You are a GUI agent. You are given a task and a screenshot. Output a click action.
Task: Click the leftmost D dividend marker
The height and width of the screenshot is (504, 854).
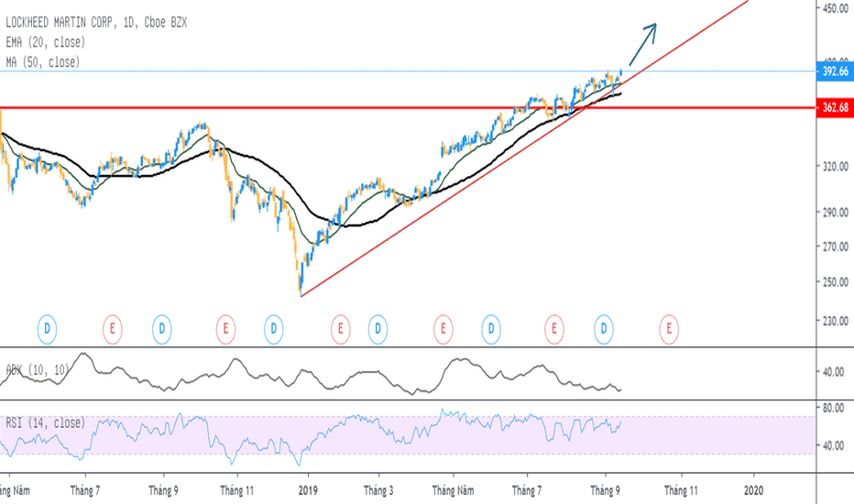[x=47, y=329]
